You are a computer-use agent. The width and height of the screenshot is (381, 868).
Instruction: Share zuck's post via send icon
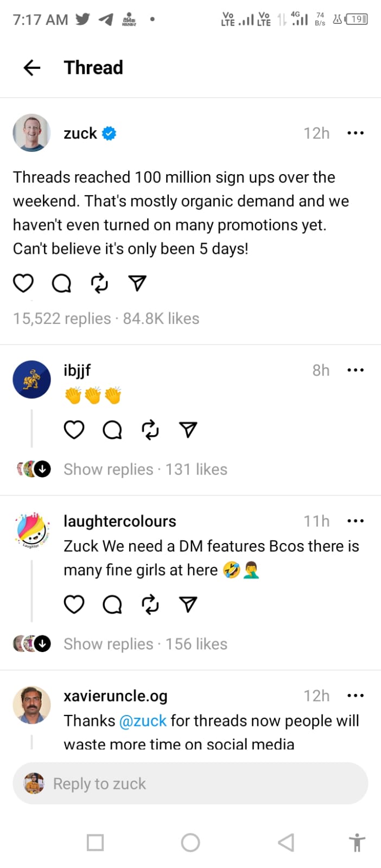(137, 283)
